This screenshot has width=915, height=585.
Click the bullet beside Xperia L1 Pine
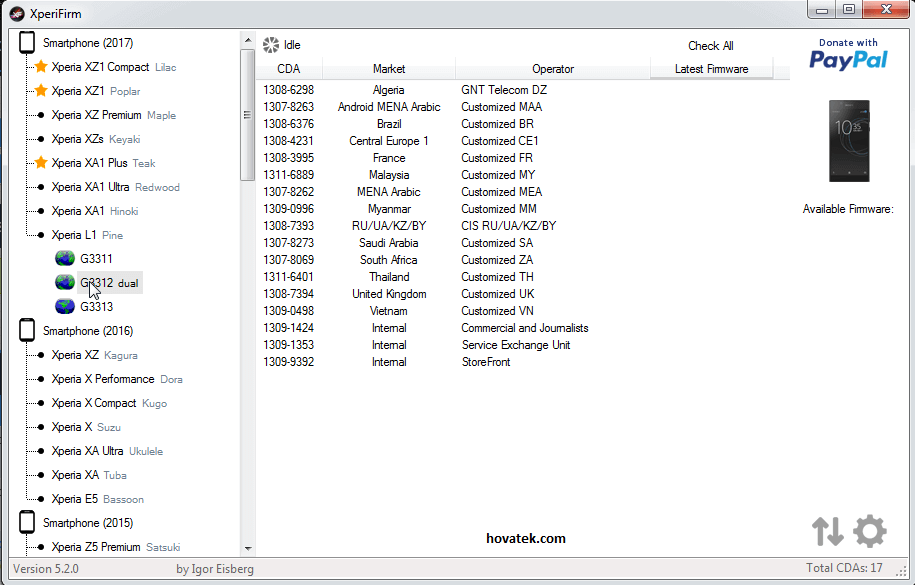41,235
